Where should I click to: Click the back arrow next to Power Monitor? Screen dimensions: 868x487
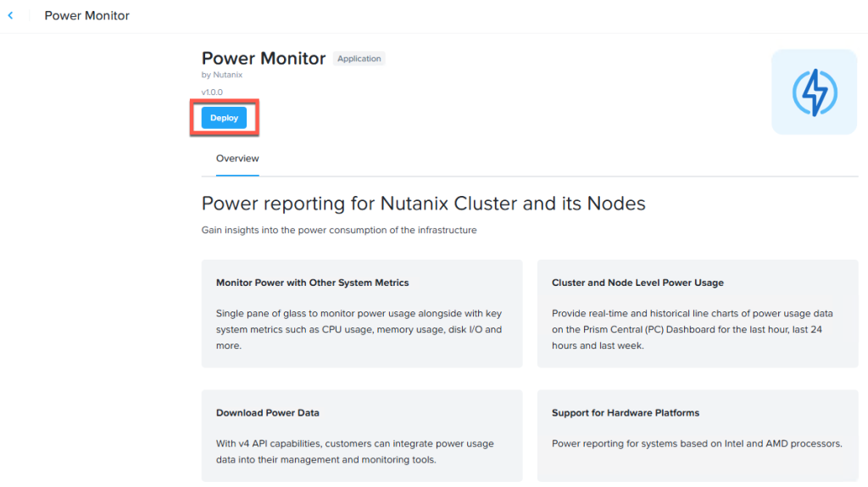pyautogui.click(x=10, y=15)
